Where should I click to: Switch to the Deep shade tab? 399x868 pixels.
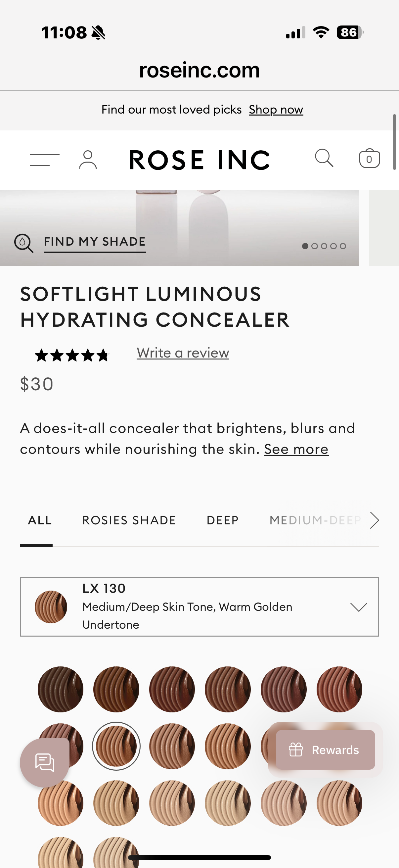[223, 520]
